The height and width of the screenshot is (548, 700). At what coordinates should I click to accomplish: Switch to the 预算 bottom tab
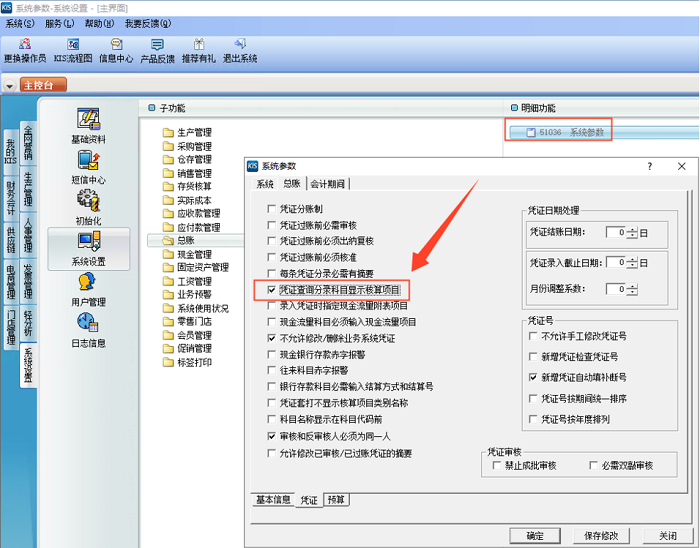(336, 499)
